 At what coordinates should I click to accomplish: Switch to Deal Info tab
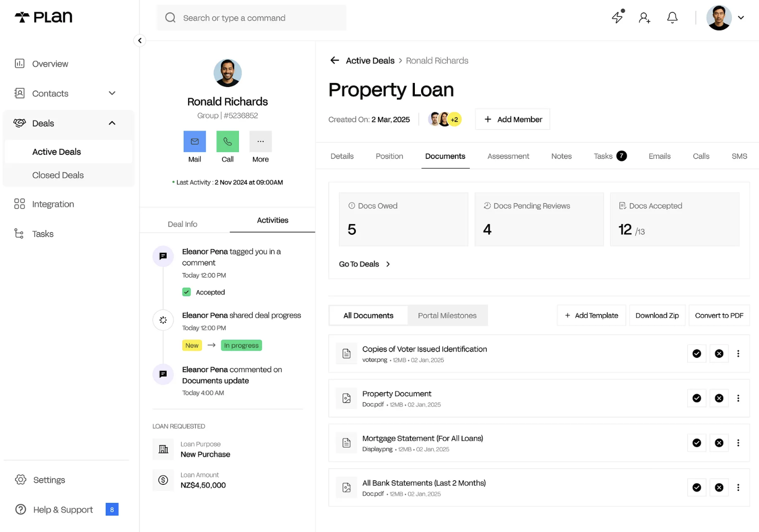point(183,224)
